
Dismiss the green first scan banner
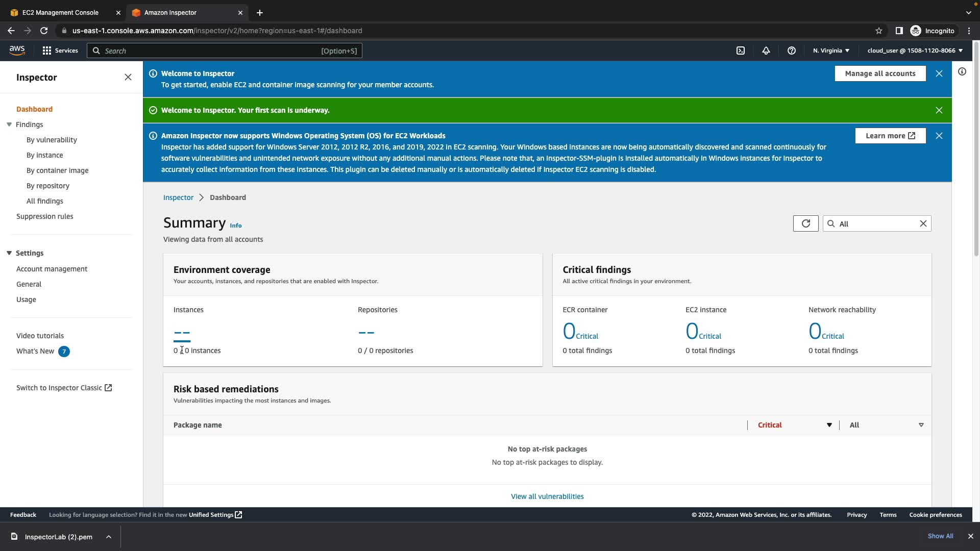point(939,110)
